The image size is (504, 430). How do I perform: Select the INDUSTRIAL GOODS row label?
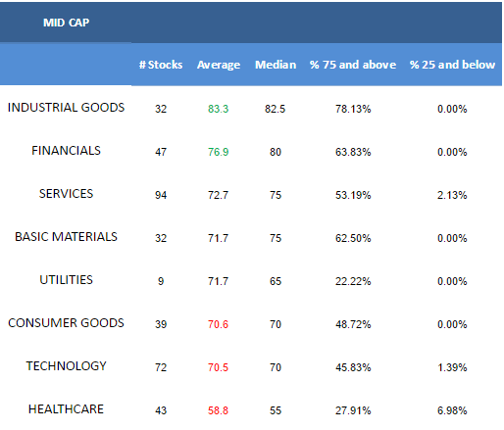point(66,108)
